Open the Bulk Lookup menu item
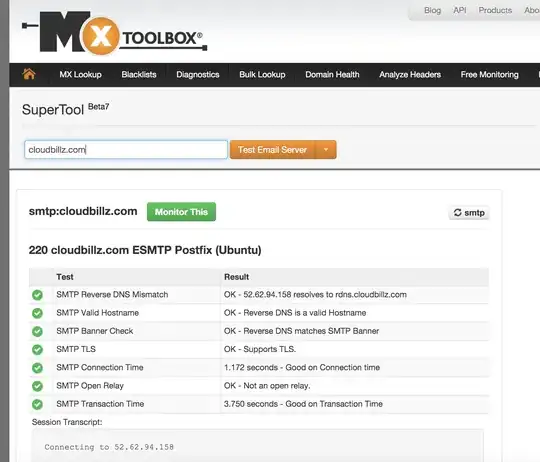This screenshot has width=540, height=462. pos(262,74)
